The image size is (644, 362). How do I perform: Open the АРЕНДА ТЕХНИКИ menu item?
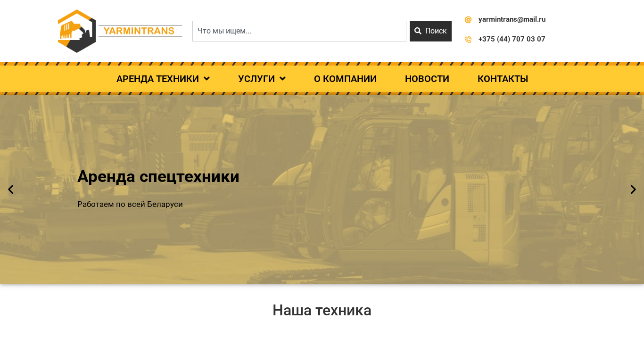157,79
